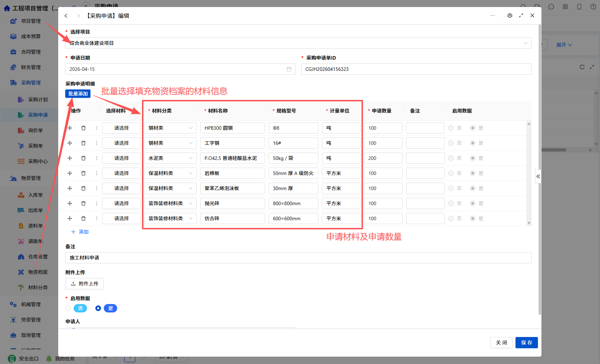Click the 备注 field containing 施工材料申请
The width and height of the screenshot is (600, 364).
click(x=298, y=258)
